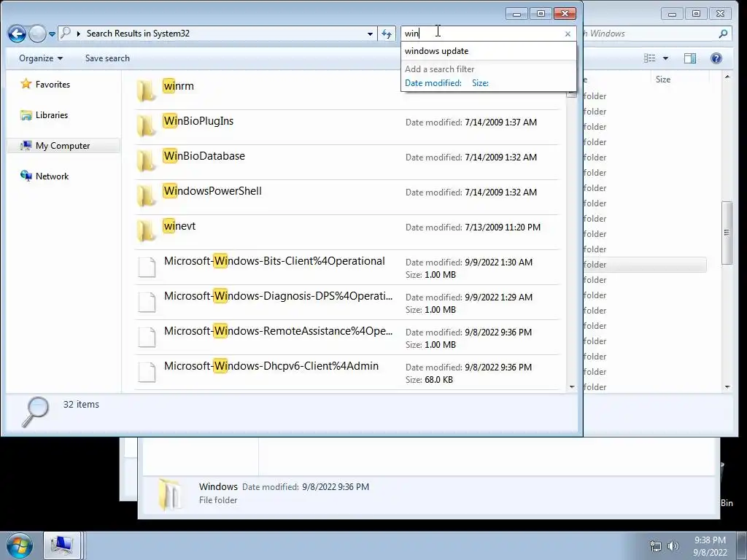This screenshot has width=747, height=560.
Task: Select the Bits-Client%4Operational file icon
Action: coord(147,267)
